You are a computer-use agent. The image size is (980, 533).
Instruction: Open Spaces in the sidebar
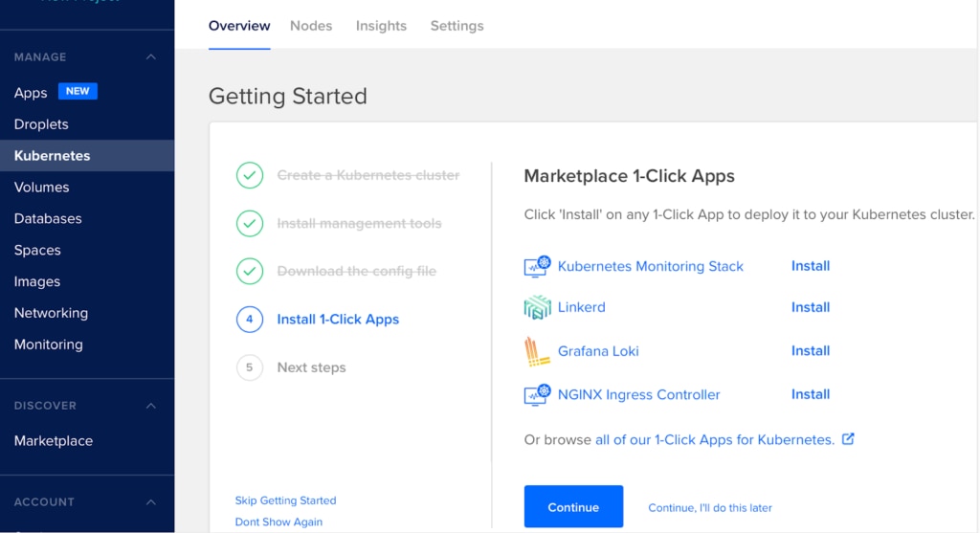(37, 250)
